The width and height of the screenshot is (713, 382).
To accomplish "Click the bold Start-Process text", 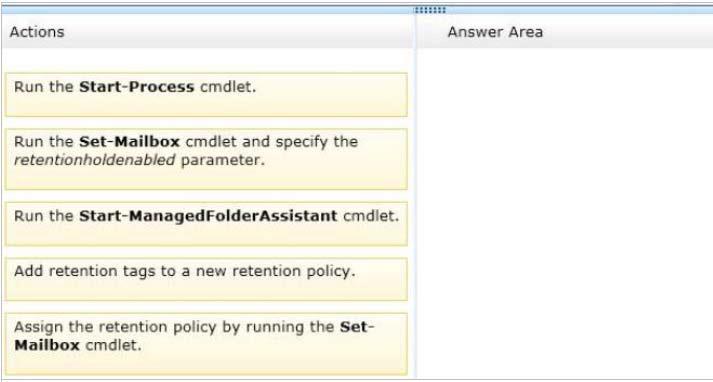I will [136, 87].
